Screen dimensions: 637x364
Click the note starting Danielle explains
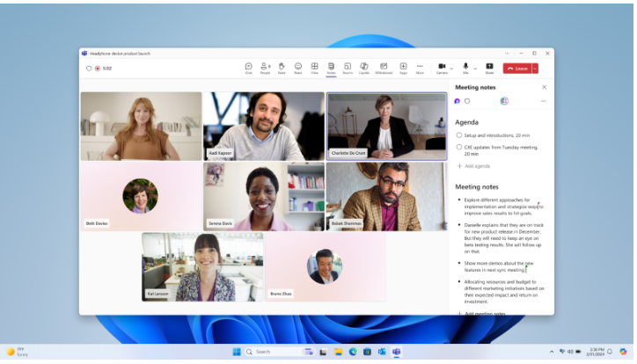pyautogui.click(x=504, y=238)
